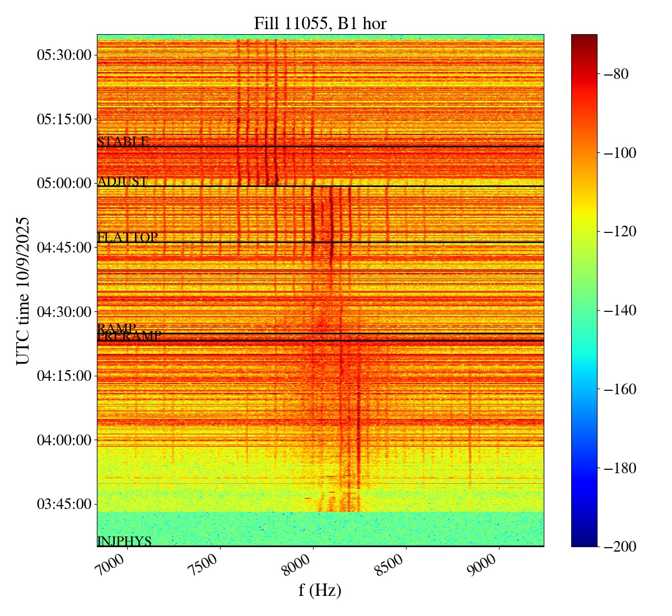Image resolution: width=672 pixels, height=616 pixels.
Task: Click the 'f (Hz)' x-axis label
Action: click(x=320, y=590)
